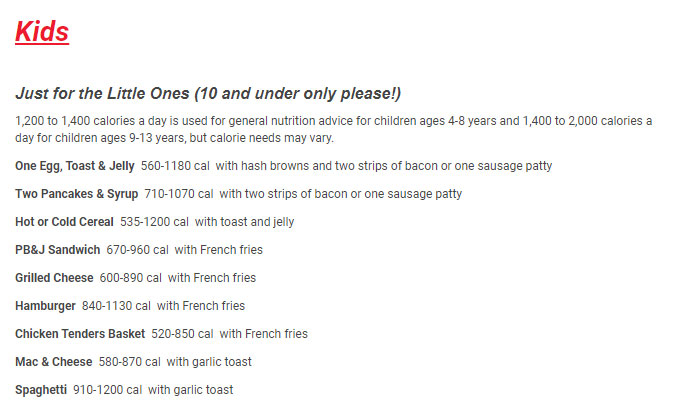Click the red Kids heading link
This screenshot has width=687, height=415.
pos(42,32)
